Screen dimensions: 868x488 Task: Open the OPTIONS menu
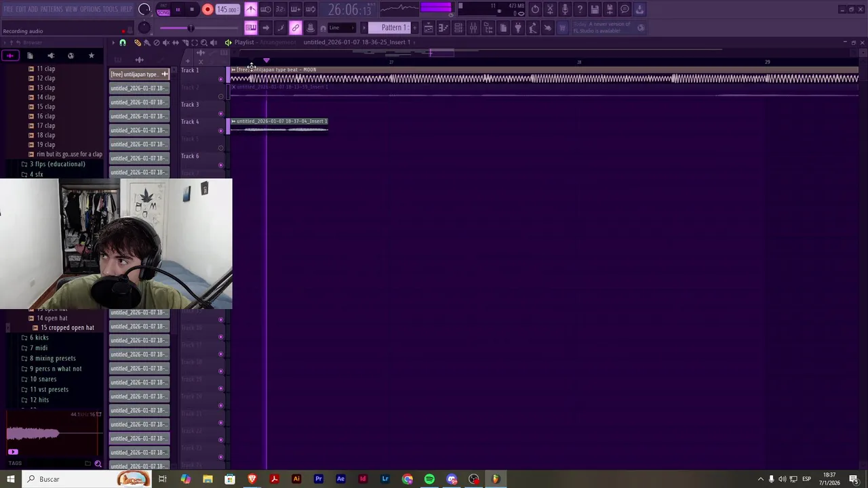coord(90,9)
